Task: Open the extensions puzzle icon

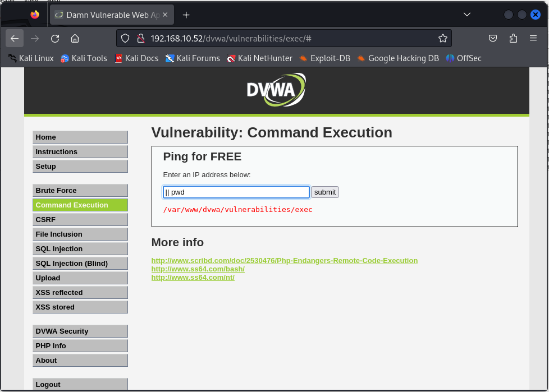Action: [513, 38]
